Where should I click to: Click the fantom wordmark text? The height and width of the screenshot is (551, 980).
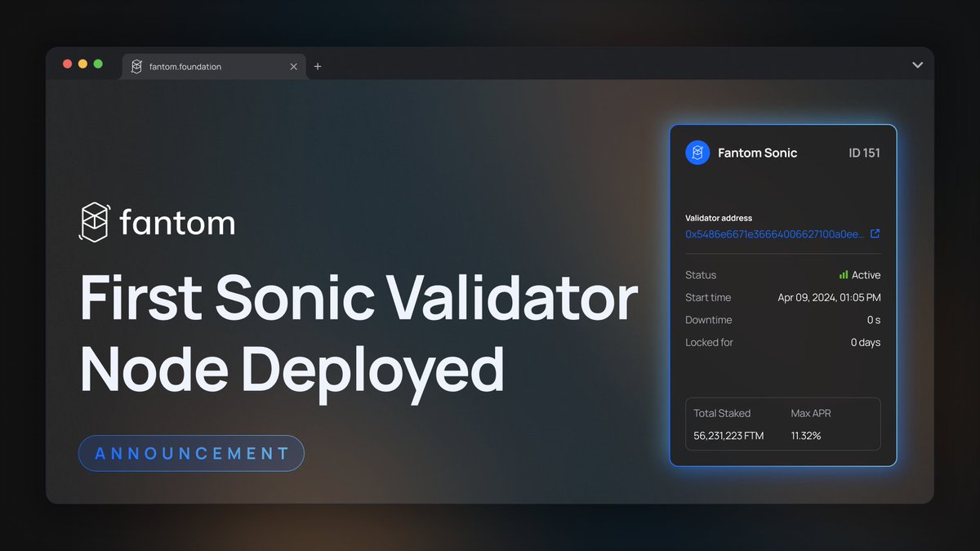[x=177, y=222]
